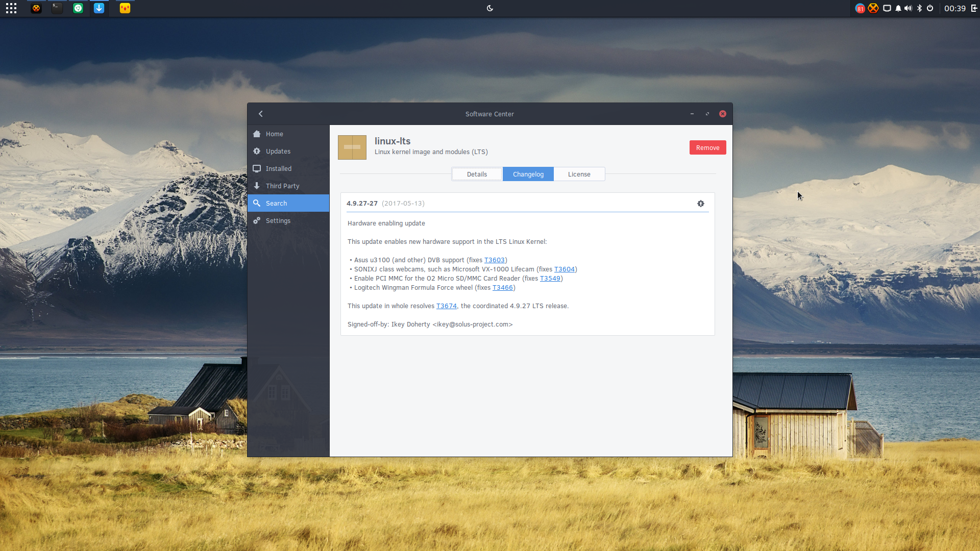The height and width of the screenshot is (551, 980).
Task: Click the orange hexagon tray icon
Action: pyautogui.click(x=873, y=8)
